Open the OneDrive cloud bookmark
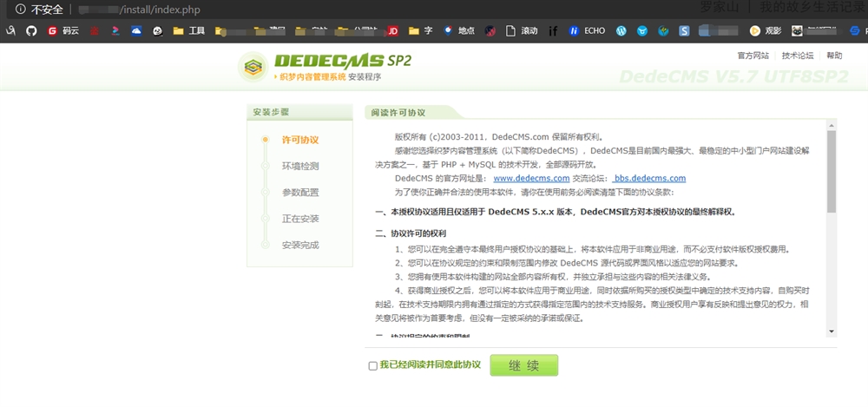Viewport: 868px width, 407px height. [137, 31]
